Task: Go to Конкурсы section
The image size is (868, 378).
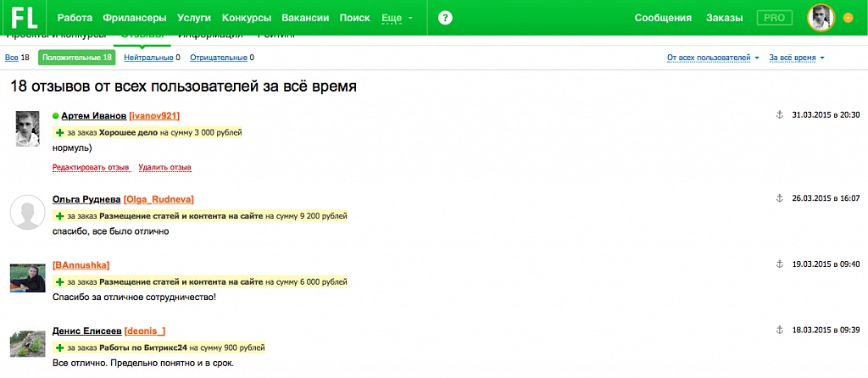Action: [247, 18]
